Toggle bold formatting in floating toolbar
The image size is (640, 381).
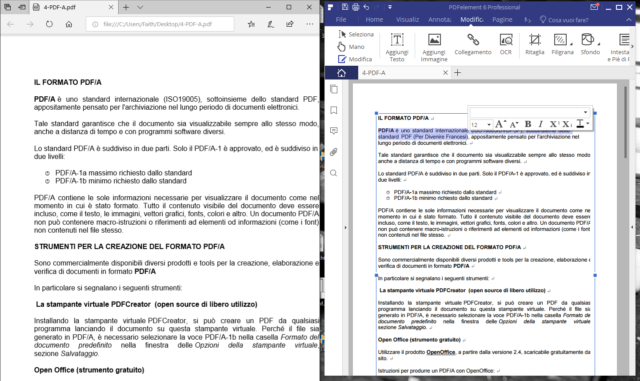(x=528, y=124)
